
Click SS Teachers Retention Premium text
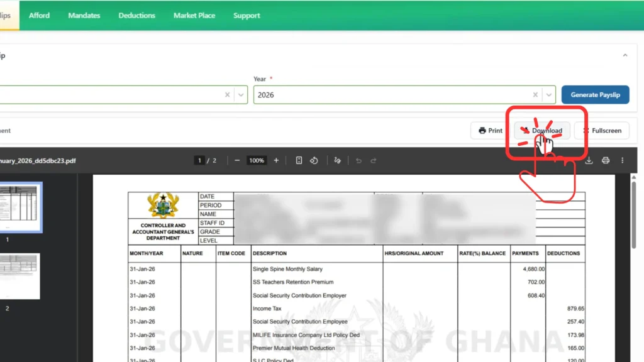pyautogui.click(x=293, y=282)
